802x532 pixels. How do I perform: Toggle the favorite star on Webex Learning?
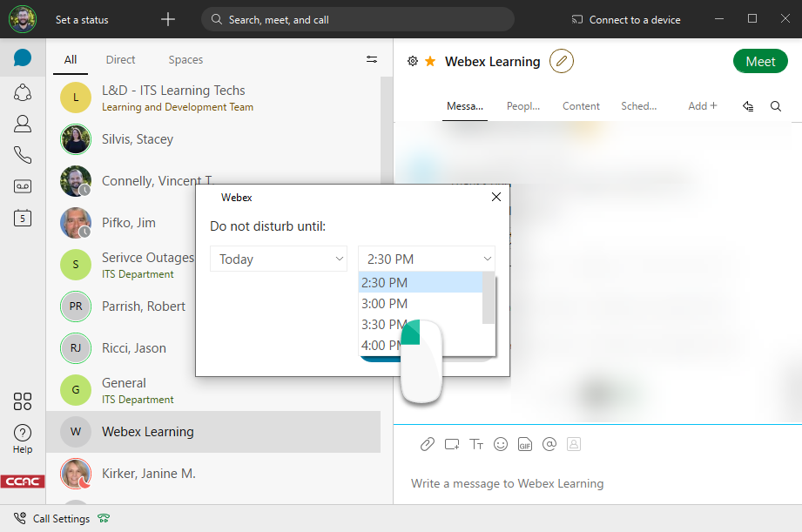(x=429, y=61)
